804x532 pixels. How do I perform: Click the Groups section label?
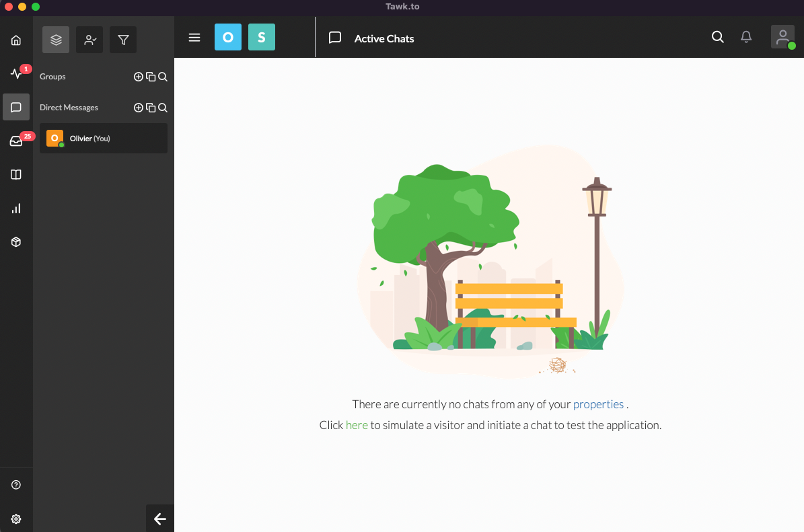52,77
